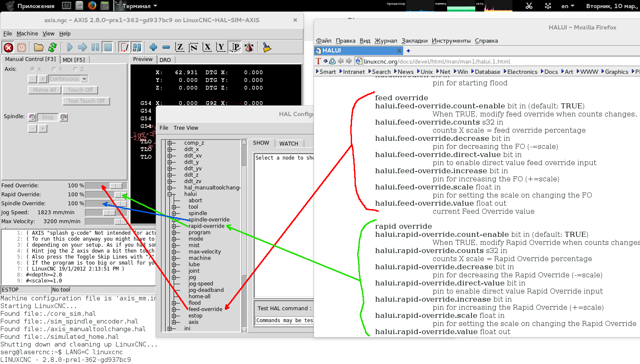
Task: Clear live plot with the broom icon
Action: [x=267, y=47]
